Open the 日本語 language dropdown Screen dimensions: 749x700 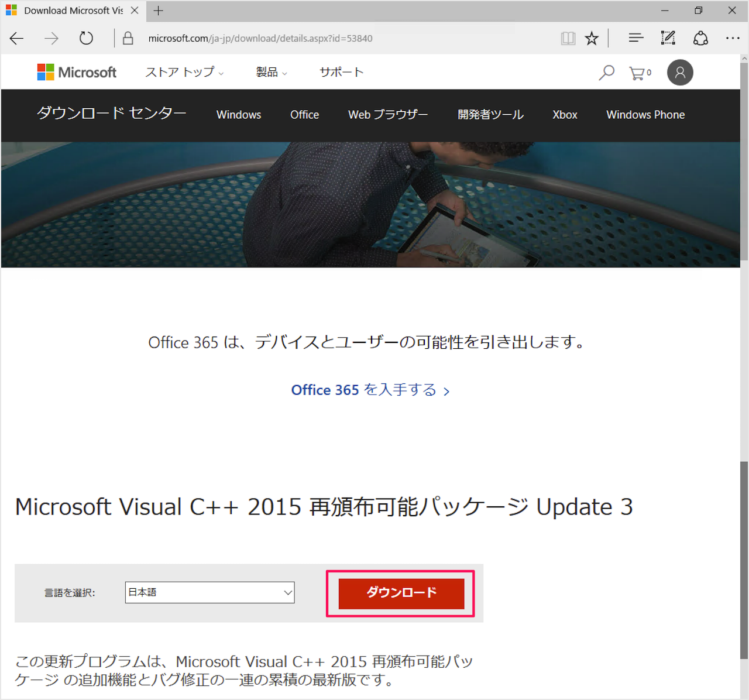pyautogui.click(x=209, y=592)
